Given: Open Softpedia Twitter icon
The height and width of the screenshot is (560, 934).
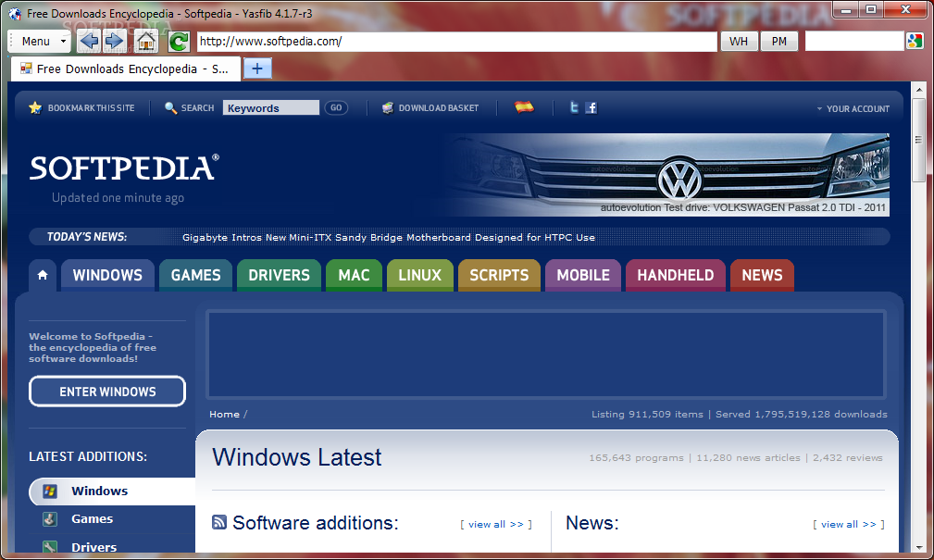Looking at the screenshot, I should (x=574, y=107).
